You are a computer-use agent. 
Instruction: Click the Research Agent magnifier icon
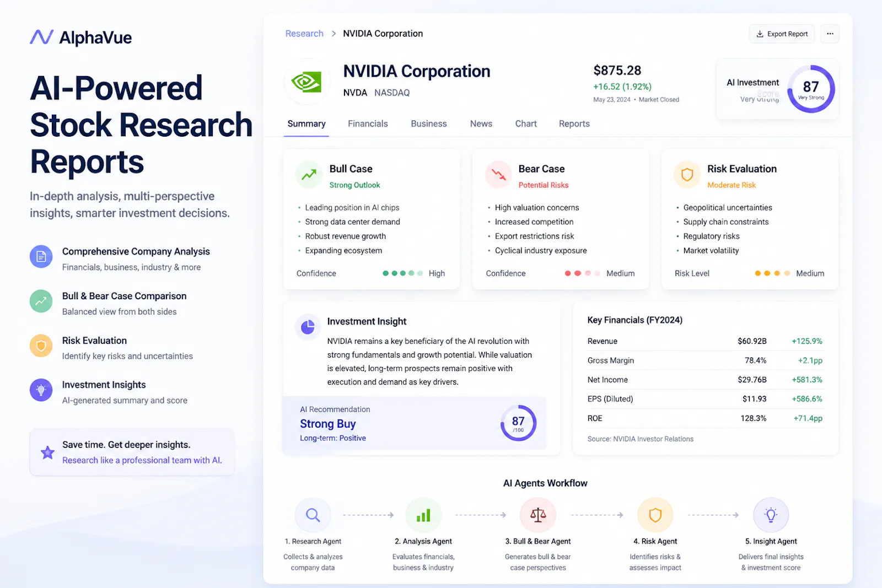pos(313,515)
